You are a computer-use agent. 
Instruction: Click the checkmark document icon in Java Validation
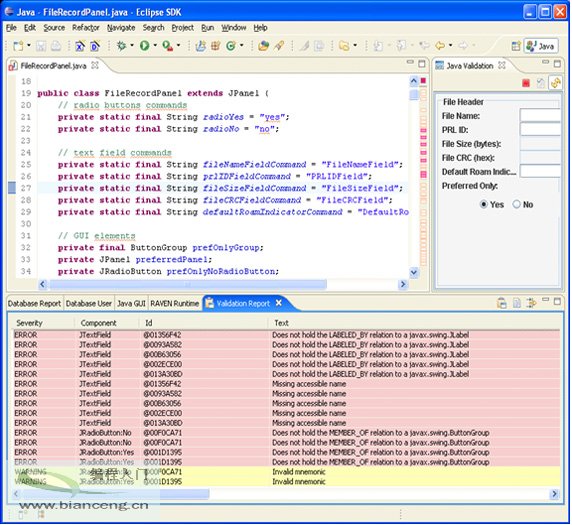[541, 83]
